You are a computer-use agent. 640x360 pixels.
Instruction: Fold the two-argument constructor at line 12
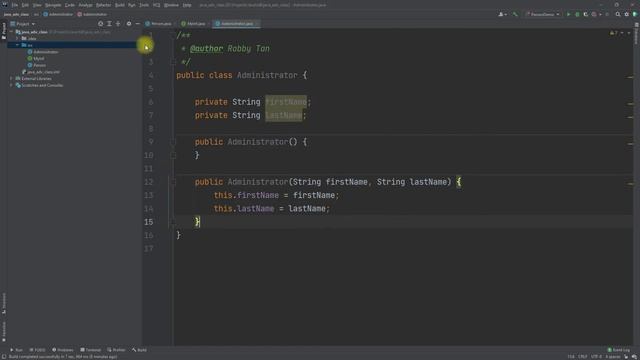[173, 182]
